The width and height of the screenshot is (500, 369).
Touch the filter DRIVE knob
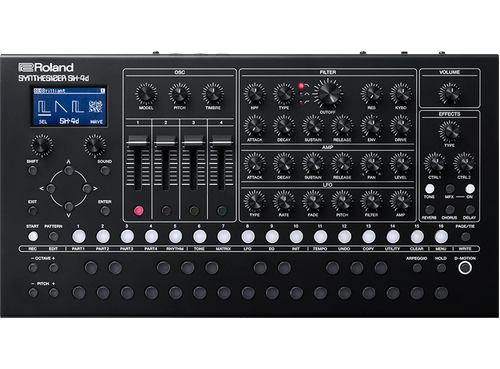click(401, 126)
